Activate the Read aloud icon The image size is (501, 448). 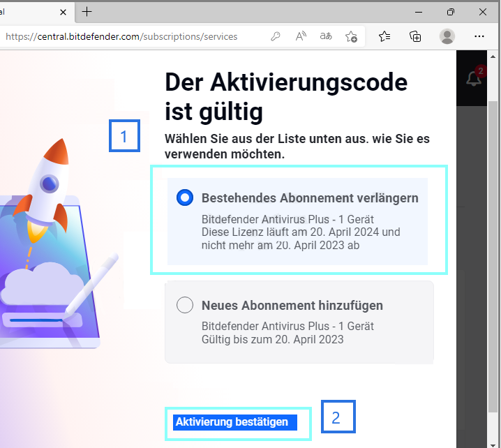tap(301, 36)
